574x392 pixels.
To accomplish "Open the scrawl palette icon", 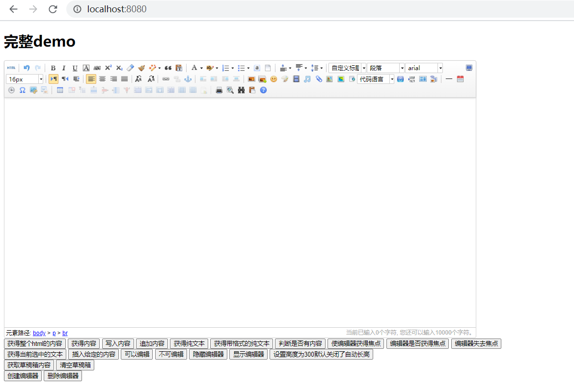I will click(285, 79).
